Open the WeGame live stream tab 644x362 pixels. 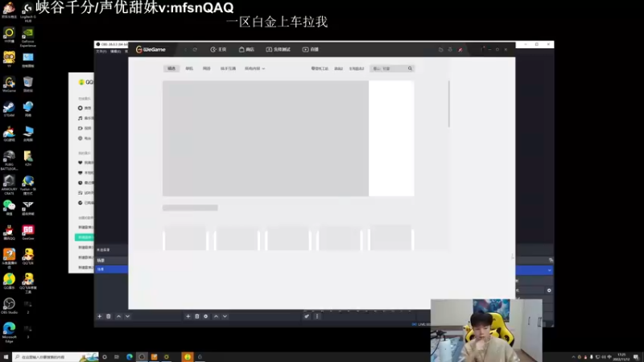pos(311,49)
